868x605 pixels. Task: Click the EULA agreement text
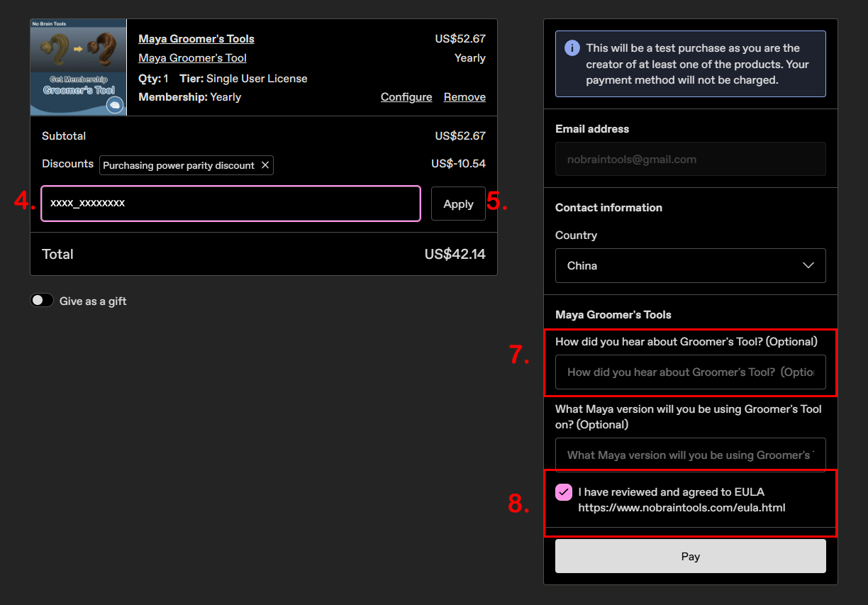tap(682, 499)
